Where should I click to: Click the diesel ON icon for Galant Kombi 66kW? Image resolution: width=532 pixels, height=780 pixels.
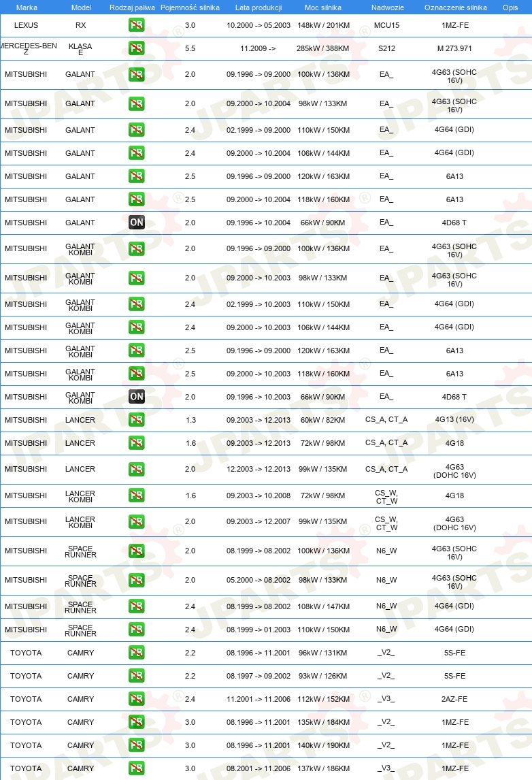pos(136,397)
